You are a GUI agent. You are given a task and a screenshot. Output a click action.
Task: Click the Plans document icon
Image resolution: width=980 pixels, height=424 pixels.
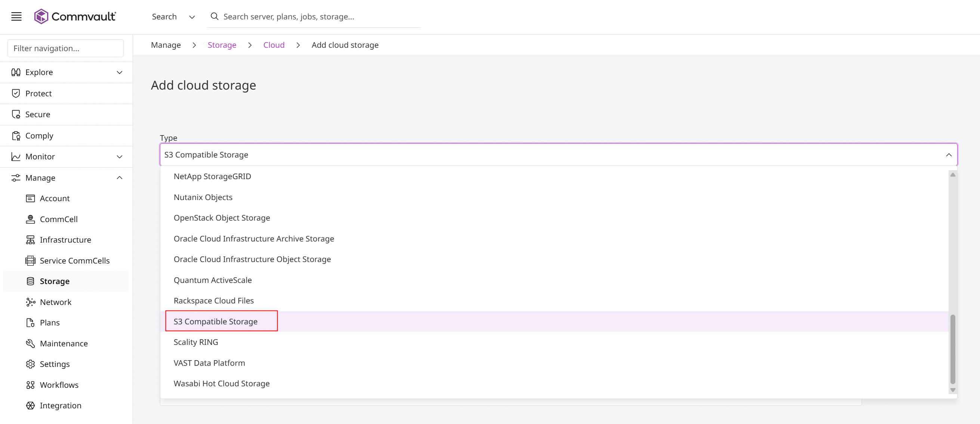[x=30, y=322]
